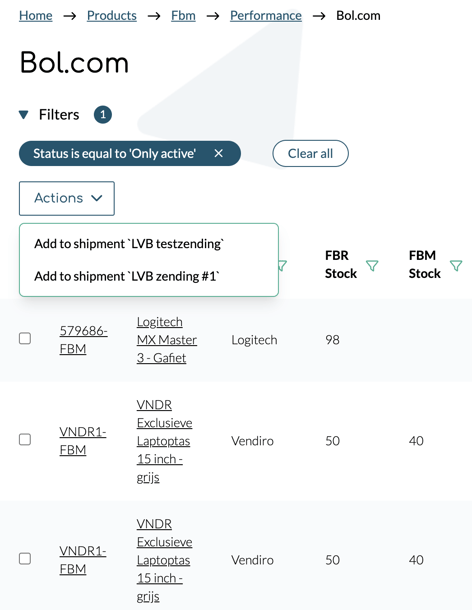Select the first VNDR1-FBM row checkbox
Screen dimensions: 472x610
tap(25, 440)
